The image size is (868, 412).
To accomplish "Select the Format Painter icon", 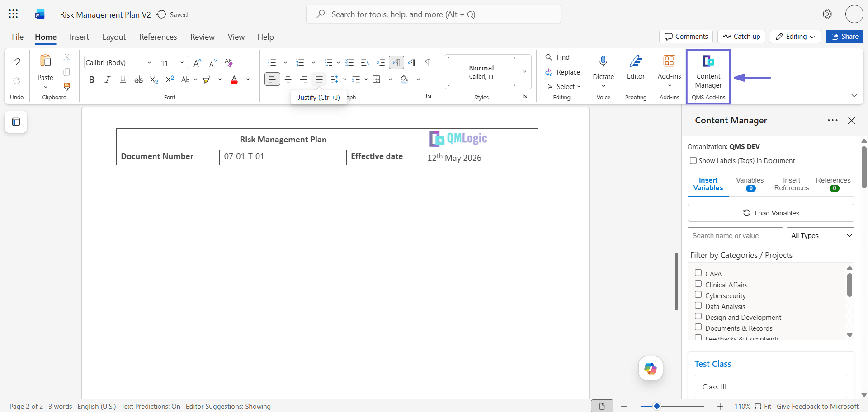I will coord(67,86).
